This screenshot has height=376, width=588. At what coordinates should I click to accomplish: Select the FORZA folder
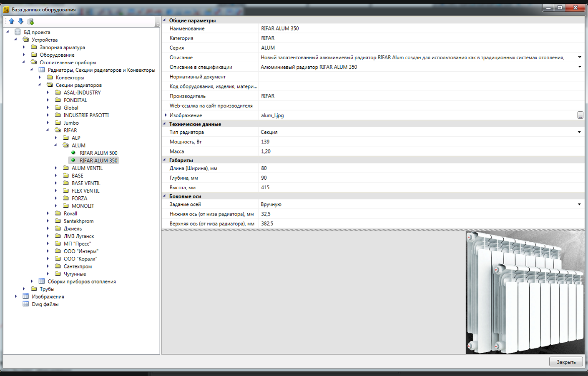pyautogui.click(x=79, y=198)
